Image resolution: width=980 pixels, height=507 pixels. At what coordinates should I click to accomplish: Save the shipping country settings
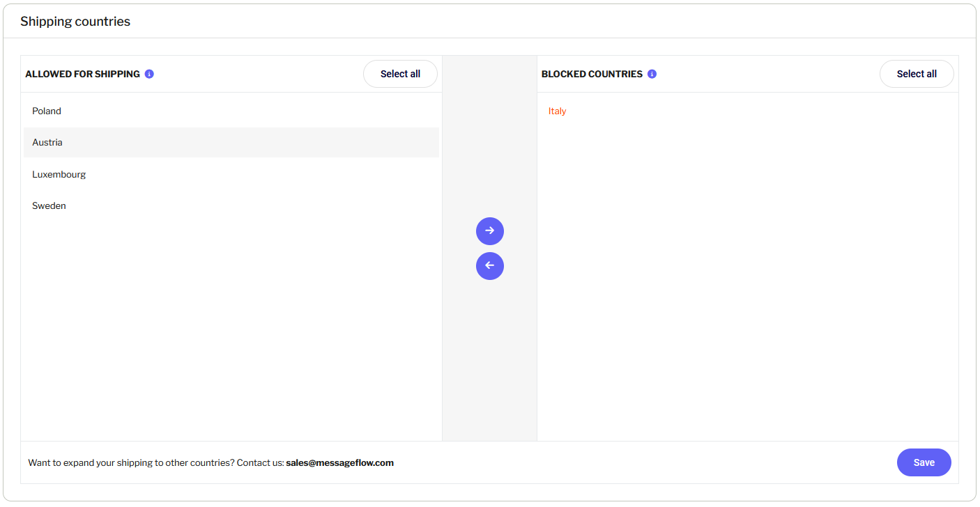click(x=924, y=462)
